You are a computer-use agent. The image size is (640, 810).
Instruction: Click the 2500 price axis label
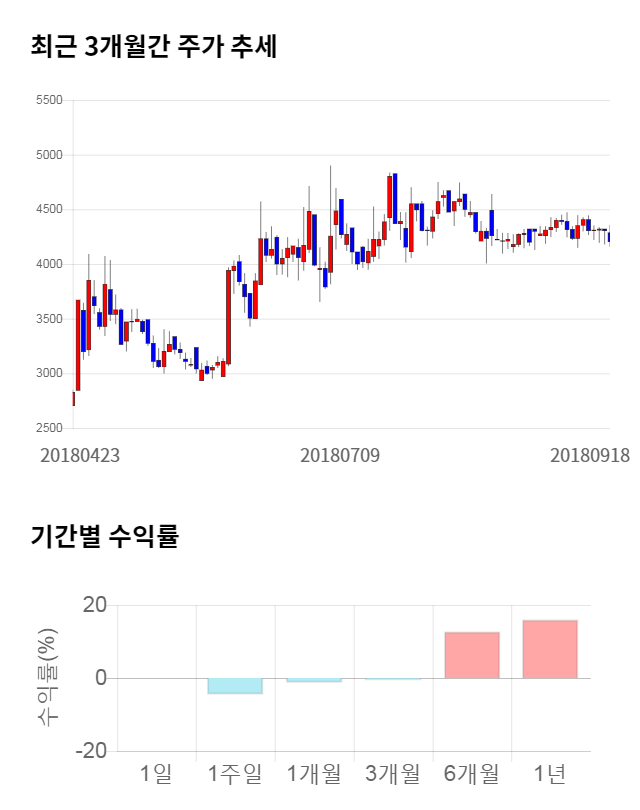pyautogui.click(x=48, y=428)
